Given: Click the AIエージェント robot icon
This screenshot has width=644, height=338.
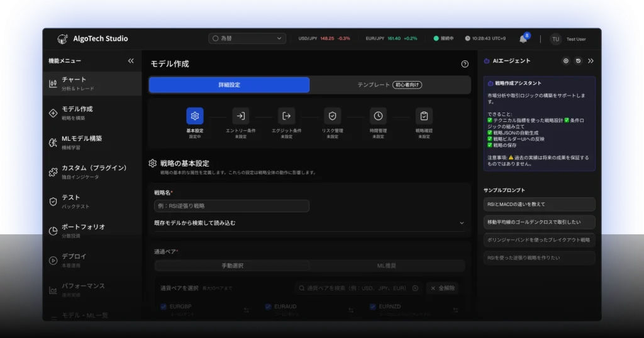Looking at the screenshot, I should click(x=487, y=61).
